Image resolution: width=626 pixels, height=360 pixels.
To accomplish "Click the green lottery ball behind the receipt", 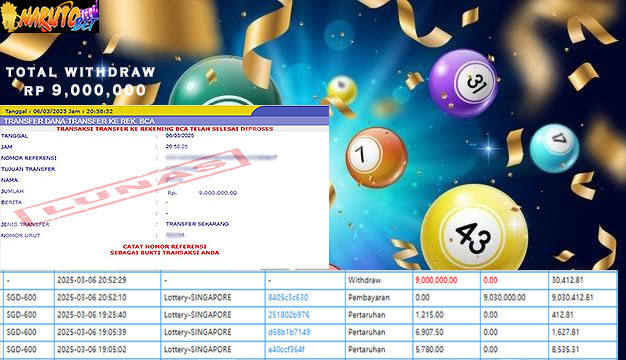I will [x=224, y=82].
